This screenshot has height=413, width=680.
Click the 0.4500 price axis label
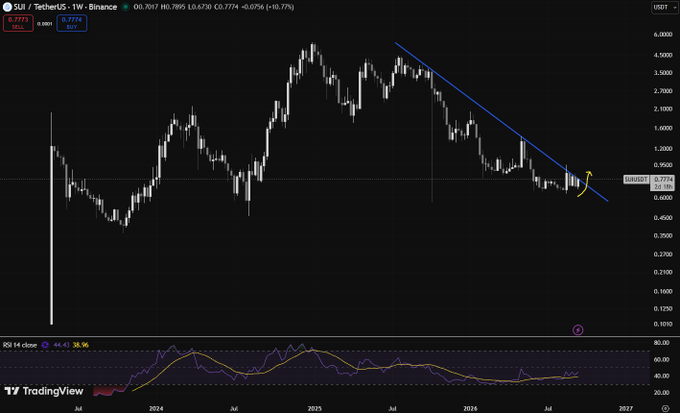click(663, 218)
